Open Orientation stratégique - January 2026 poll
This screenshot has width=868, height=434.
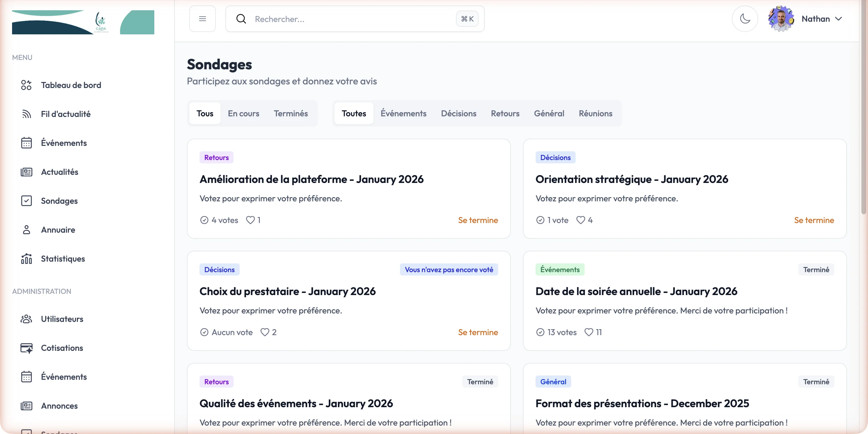pos(631,179)
